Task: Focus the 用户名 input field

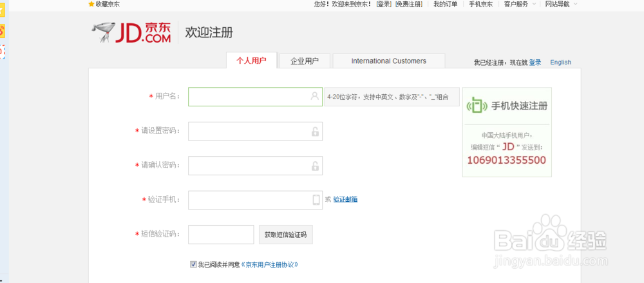Action: 255,97
